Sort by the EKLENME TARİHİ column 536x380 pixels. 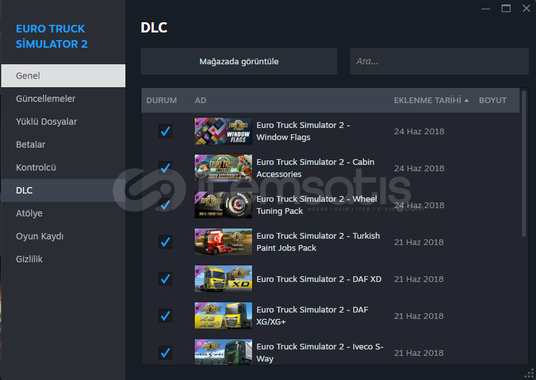tap(427, 100)
